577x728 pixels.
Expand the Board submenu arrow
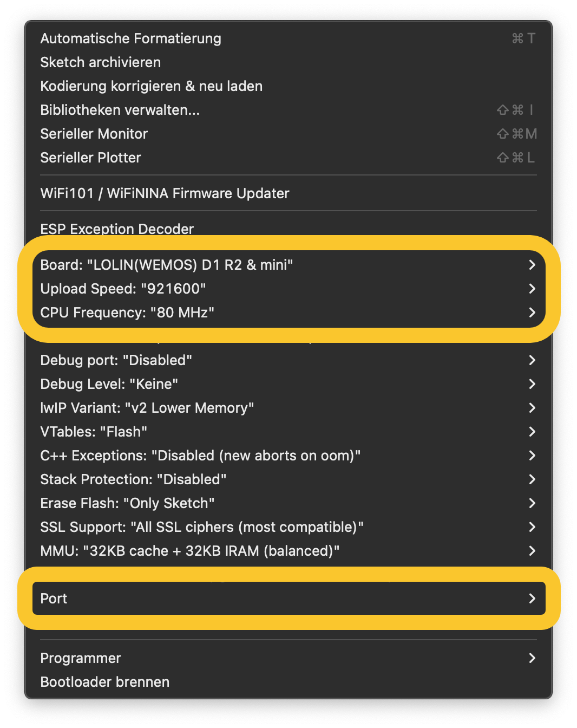click(532, 265)
